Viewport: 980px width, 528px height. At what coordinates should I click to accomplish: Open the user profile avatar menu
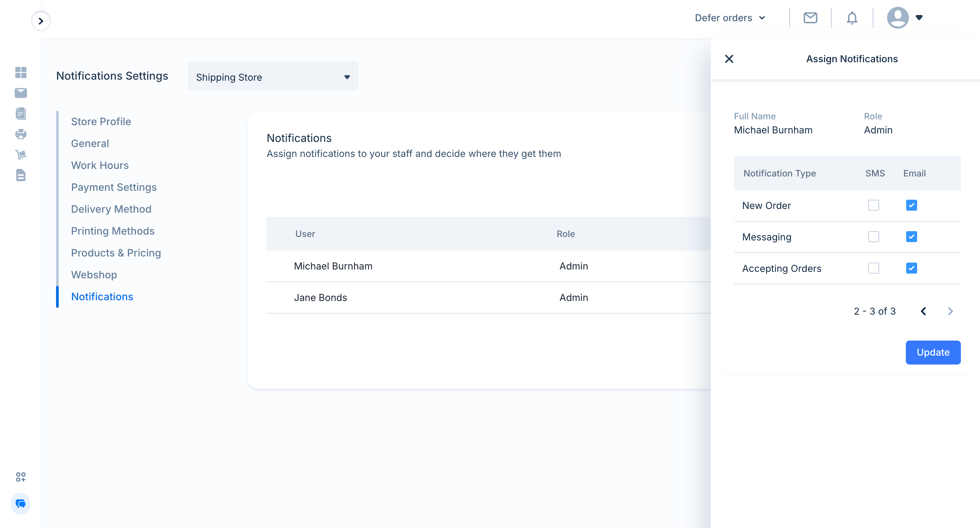pos(905,17)
